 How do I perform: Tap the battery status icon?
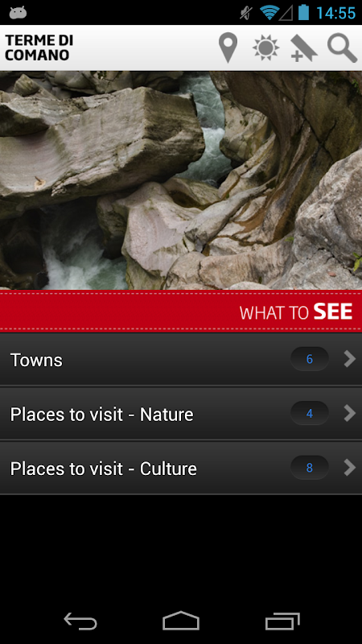click(x=303, y=12)
